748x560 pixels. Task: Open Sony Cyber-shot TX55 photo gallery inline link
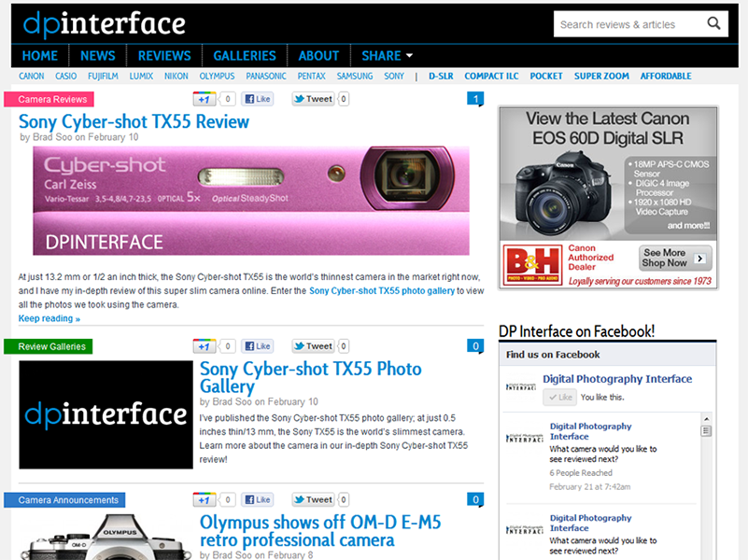click(382, 290)
